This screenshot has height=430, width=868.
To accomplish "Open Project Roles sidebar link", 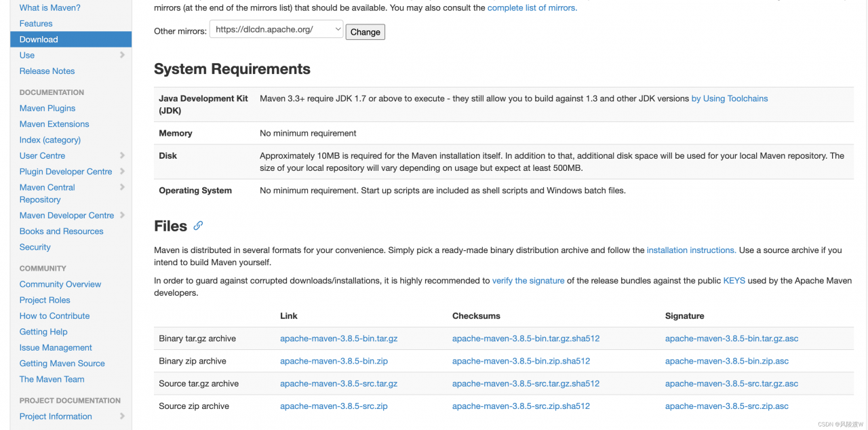I will click(45, 300).
